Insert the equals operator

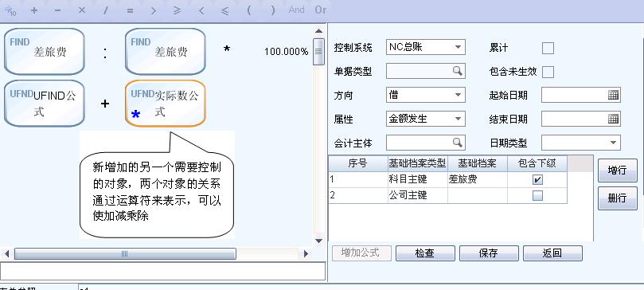click(x=130, y=10)
